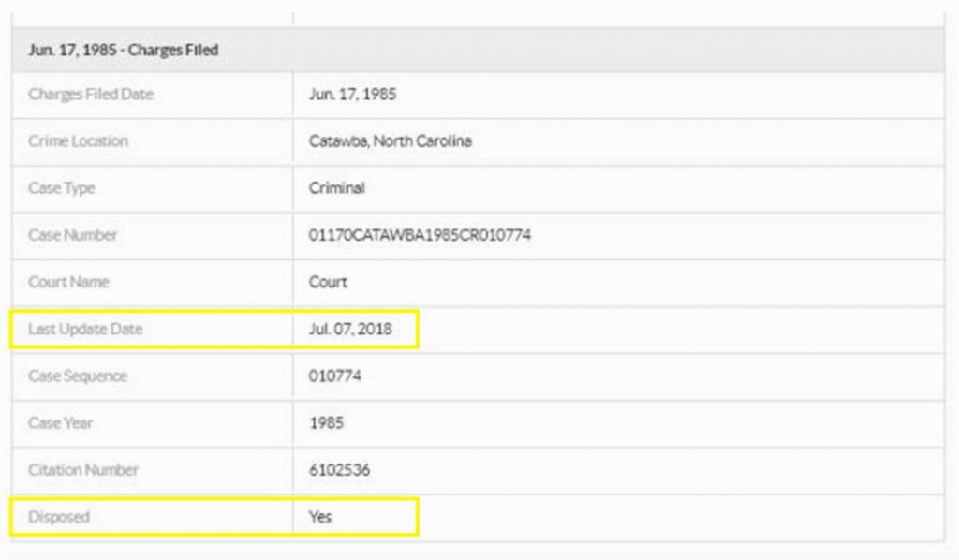Viewport: 959px width, 560px height.
Task: Select the Case Number label
Action: (72, 235)
